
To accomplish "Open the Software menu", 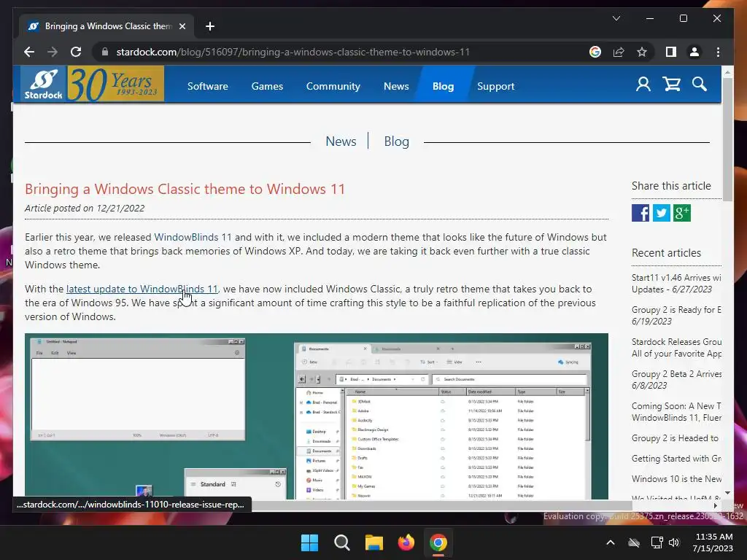I will pos(208,86).
